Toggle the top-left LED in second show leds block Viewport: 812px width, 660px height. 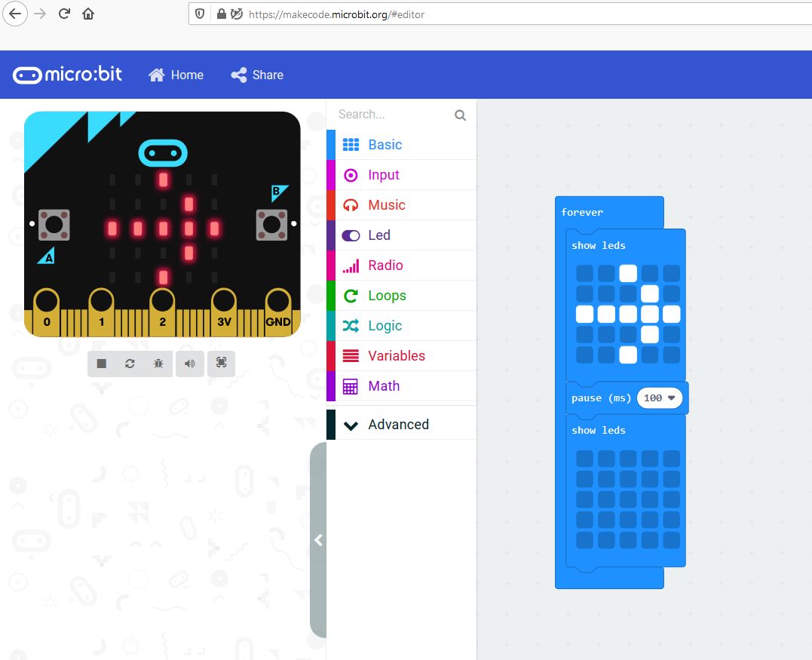pos(584,459)
